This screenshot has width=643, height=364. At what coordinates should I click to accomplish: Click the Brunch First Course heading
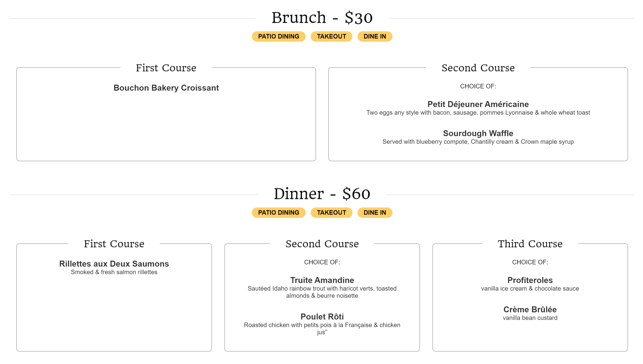pos(166,68)
